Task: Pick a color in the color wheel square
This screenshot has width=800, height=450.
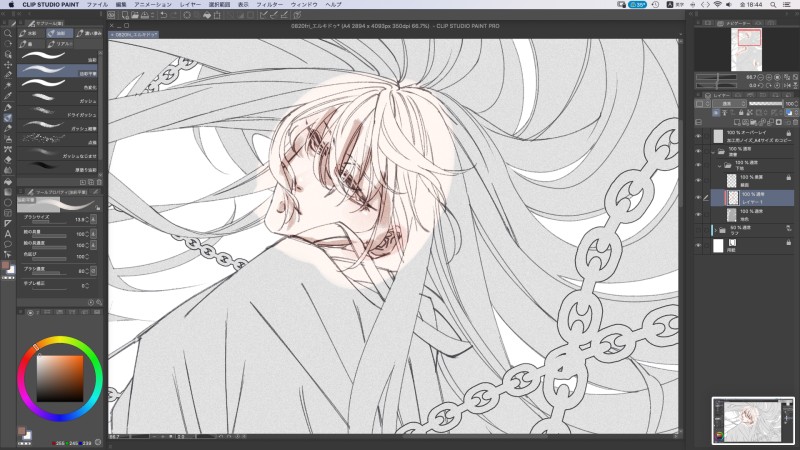Action: [60, 379]
